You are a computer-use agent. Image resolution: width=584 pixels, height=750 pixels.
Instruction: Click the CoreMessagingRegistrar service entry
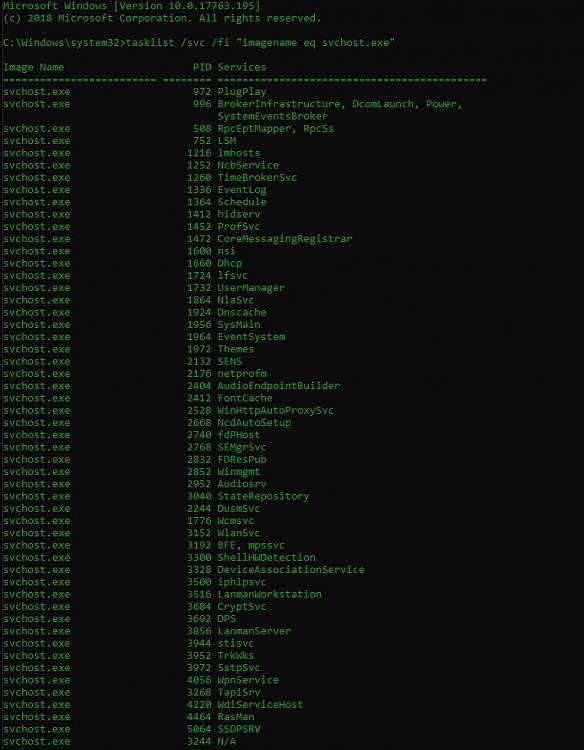coord(285,239)
